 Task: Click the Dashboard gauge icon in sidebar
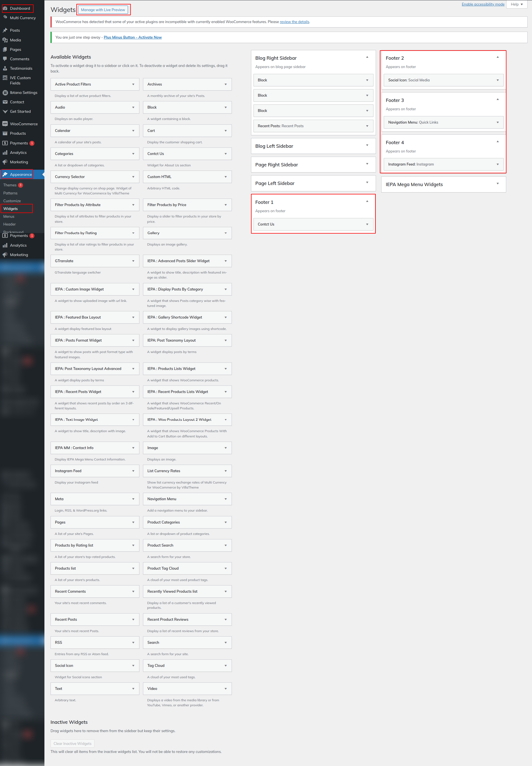pyautogui.click(x=5, y=8)
